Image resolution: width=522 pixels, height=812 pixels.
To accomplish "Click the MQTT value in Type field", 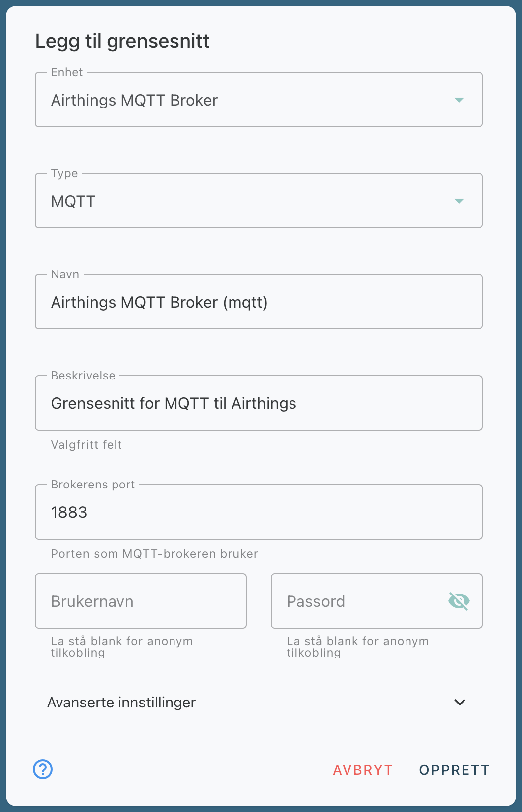I will (x=73, y=201).
